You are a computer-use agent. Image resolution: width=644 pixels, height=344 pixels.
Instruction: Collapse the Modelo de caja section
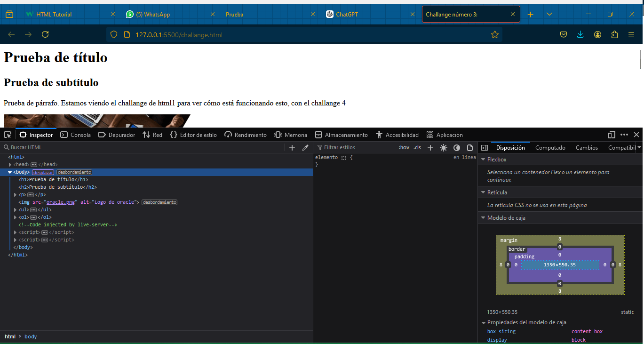click(483, 218)
